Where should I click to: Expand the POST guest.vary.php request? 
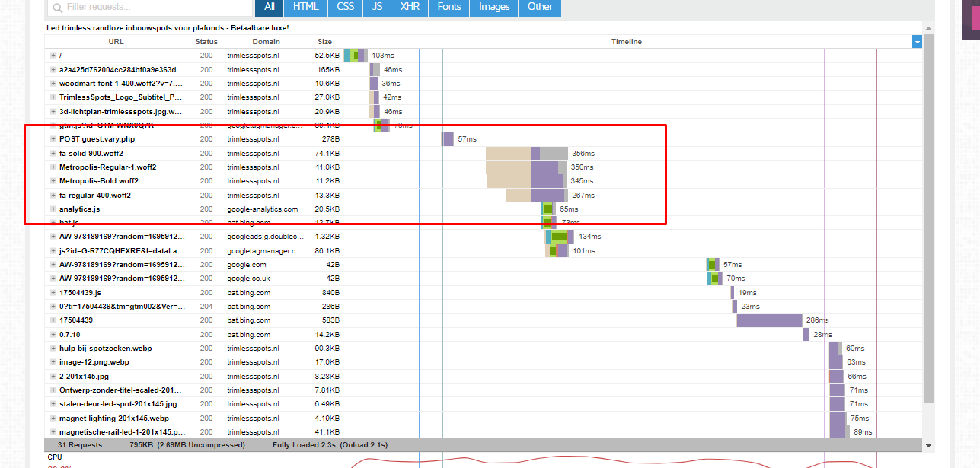53,139
